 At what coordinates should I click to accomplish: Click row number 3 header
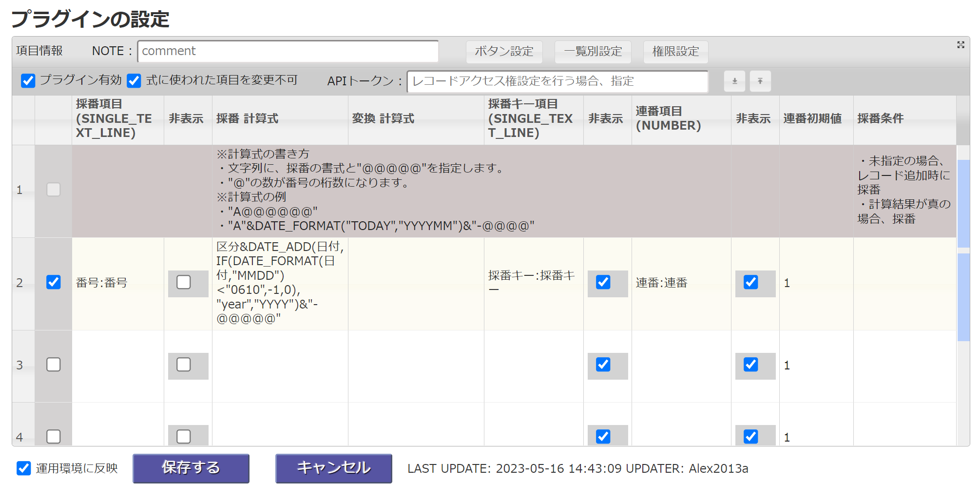23,366
